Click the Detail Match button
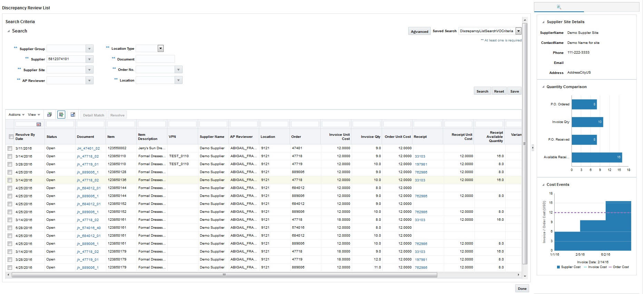Screen dimensions: 644x294 click(x=94, y=115)
